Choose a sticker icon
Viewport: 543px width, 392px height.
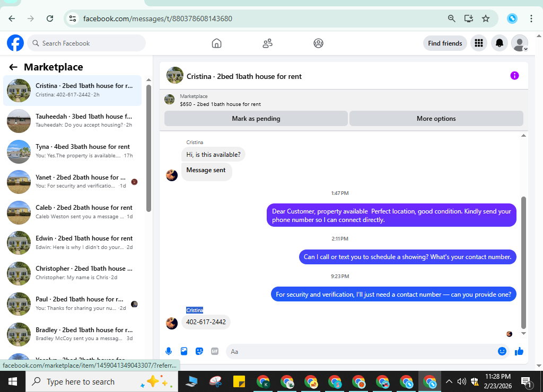point(199,351)
